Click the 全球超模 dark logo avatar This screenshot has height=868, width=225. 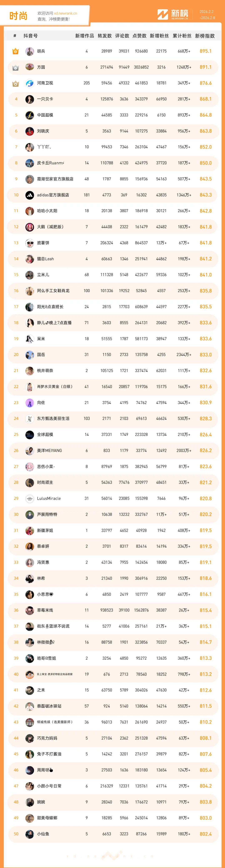(30, 435)
